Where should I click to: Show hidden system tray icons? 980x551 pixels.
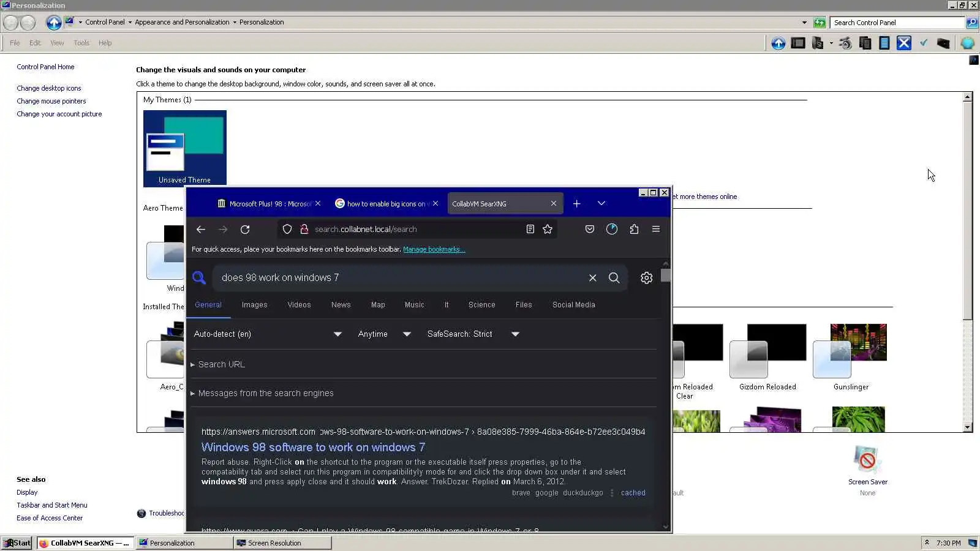click(927, 543)
